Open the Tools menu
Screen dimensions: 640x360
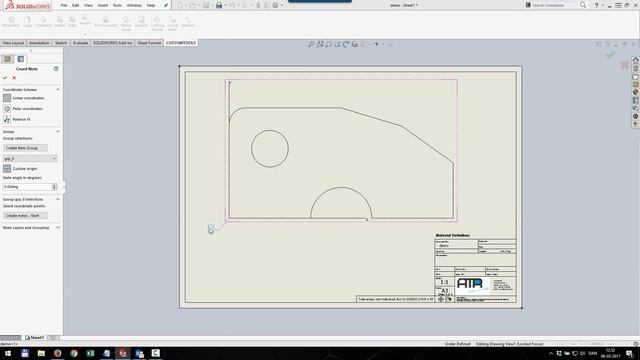[x=117, y=6]
